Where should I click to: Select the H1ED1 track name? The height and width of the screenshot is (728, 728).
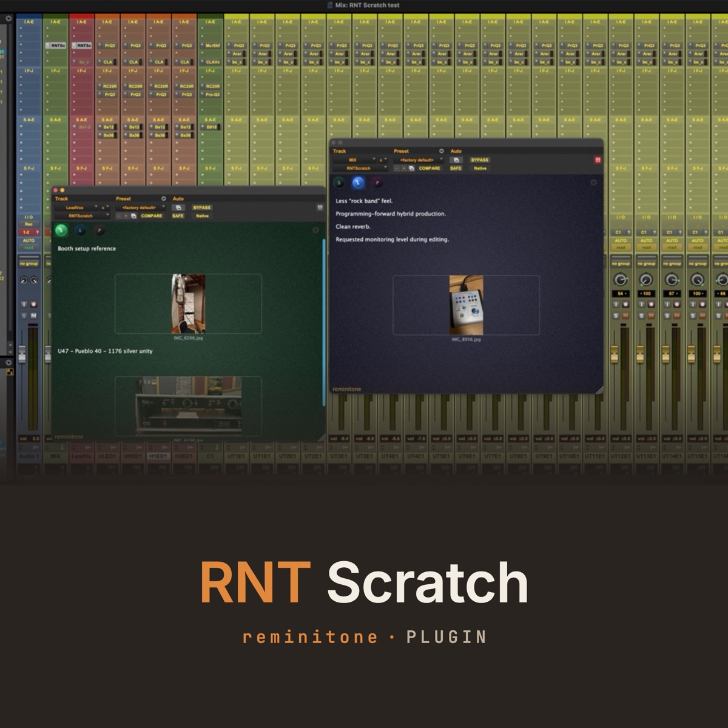[158, 456]
